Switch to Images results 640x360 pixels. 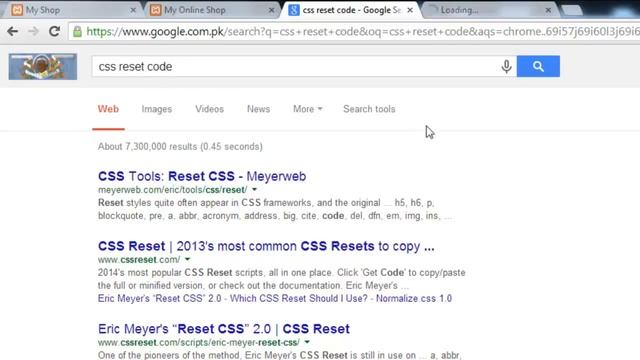click(x=157, y=109)
